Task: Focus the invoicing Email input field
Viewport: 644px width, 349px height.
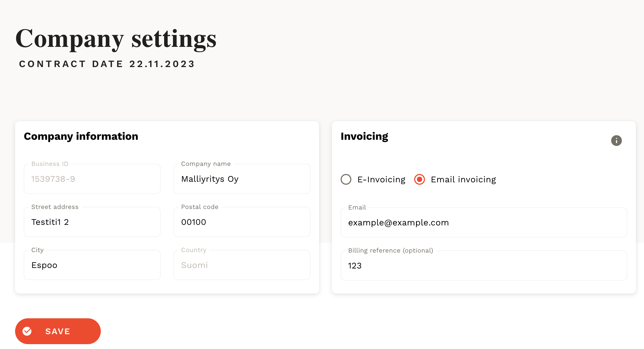Action: [x=484, y=222]
